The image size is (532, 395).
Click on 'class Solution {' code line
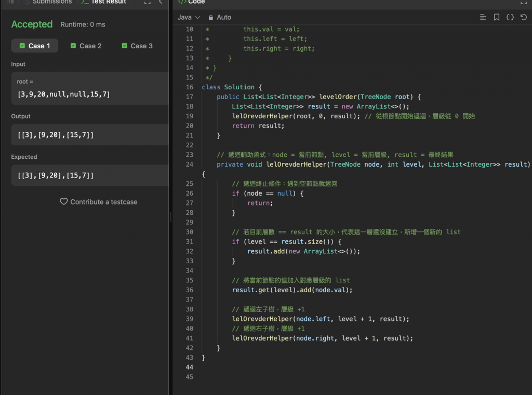tap(232, 87)
